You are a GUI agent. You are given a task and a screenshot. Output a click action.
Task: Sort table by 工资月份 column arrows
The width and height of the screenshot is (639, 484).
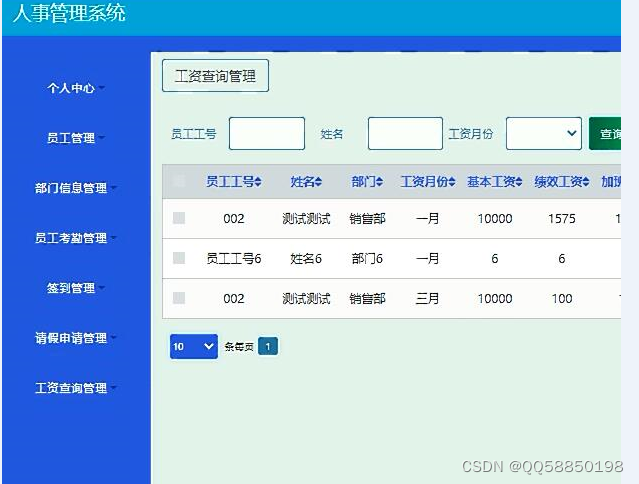pyautogui.click(x=452, y=182)
